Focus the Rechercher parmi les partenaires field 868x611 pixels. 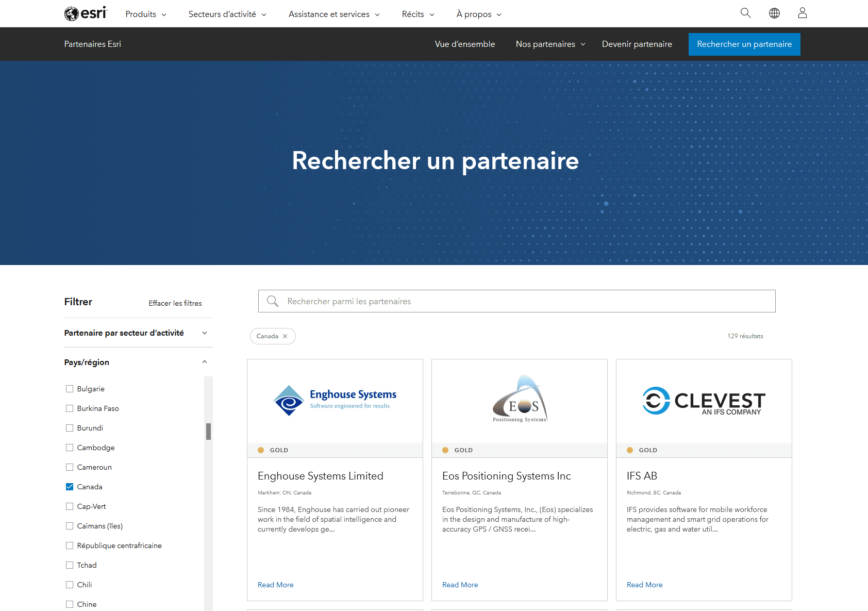click(x=517, y=301)
